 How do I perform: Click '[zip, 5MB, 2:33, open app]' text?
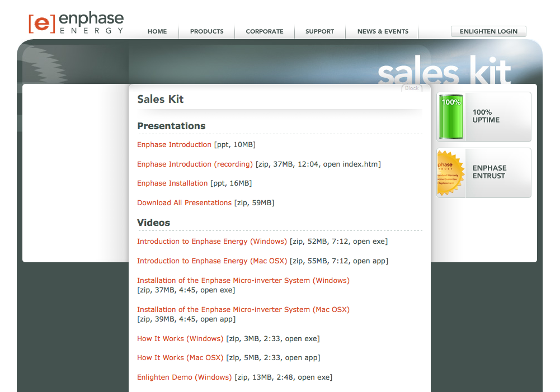tap(273, 358)
